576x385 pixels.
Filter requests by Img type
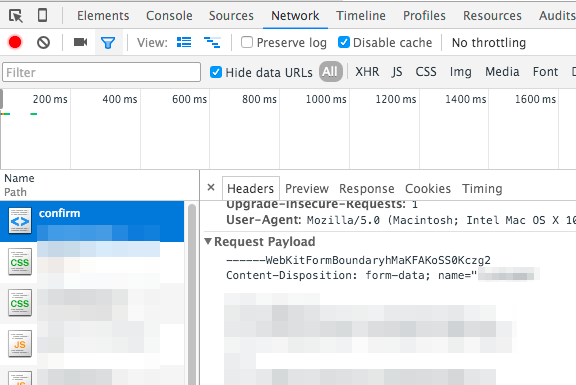[x=460, y=72]
